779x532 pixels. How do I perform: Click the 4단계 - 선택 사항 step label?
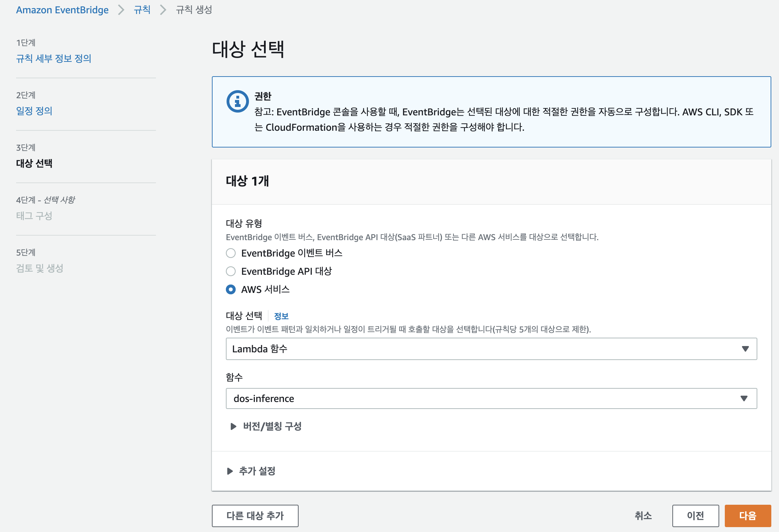[x=45, y=200]
